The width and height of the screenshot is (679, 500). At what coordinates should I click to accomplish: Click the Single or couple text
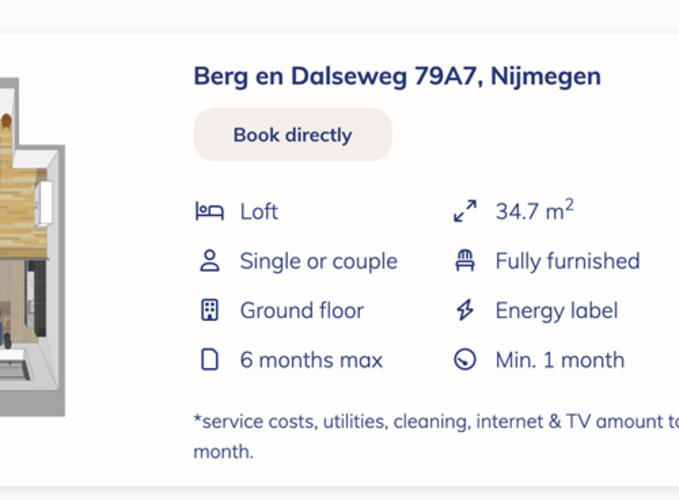[x=318, y=262]
